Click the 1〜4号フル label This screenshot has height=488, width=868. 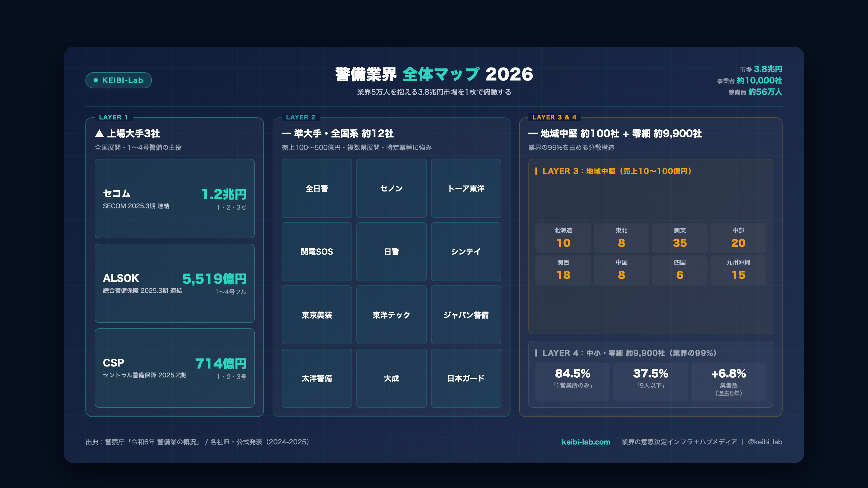(231, 292)
